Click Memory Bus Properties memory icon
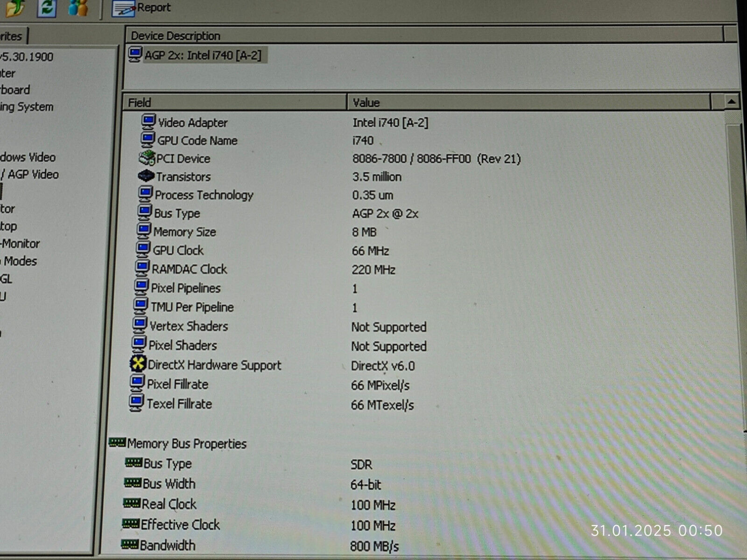The image size is (747, 560). tap(117, 442)
